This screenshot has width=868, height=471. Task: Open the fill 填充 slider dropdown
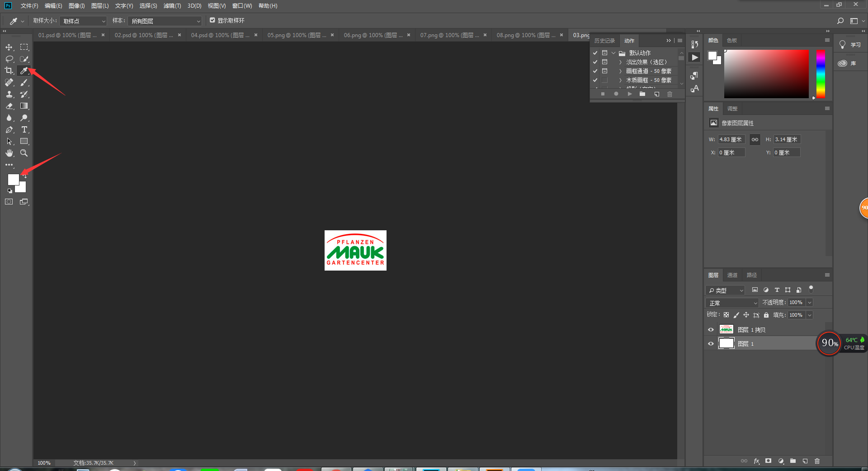[810, 315]
